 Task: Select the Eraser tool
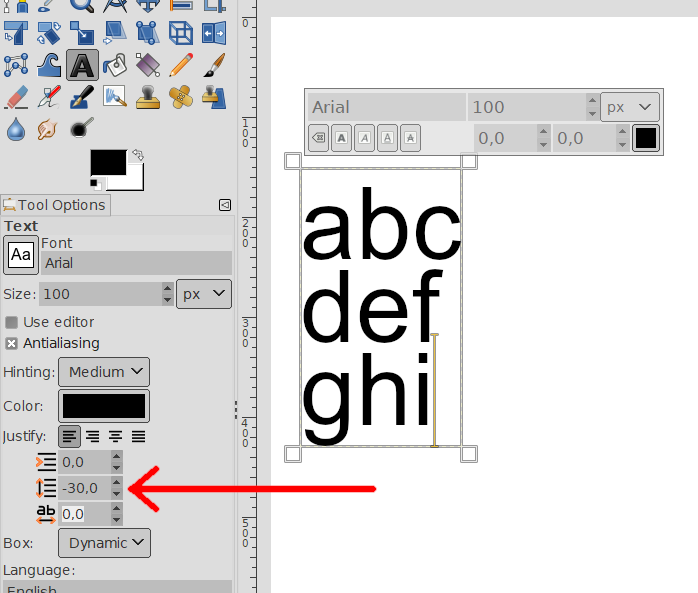(16, 97)
